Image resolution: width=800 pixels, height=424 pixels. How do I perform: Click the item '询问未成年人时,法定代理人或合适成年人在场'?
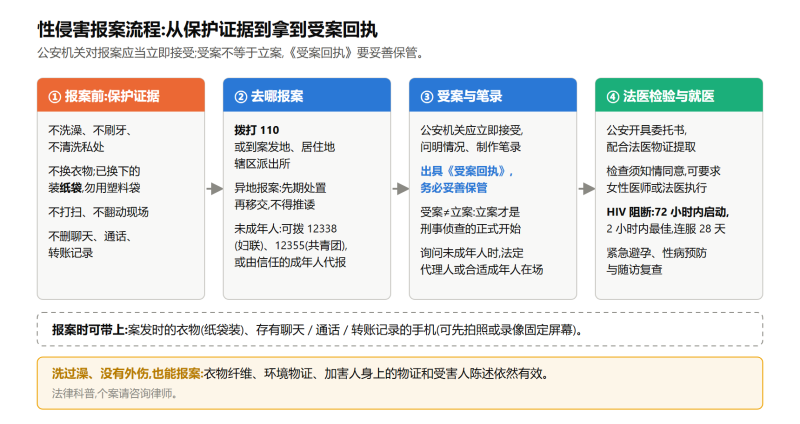[482, 261]
